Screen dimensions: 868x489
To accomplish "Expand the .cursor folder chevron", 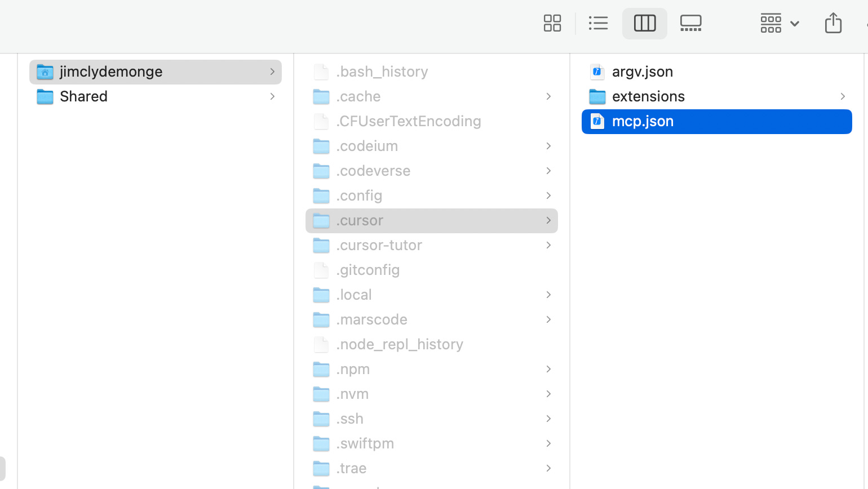I will pyautogui.click(x=548, y=220).
